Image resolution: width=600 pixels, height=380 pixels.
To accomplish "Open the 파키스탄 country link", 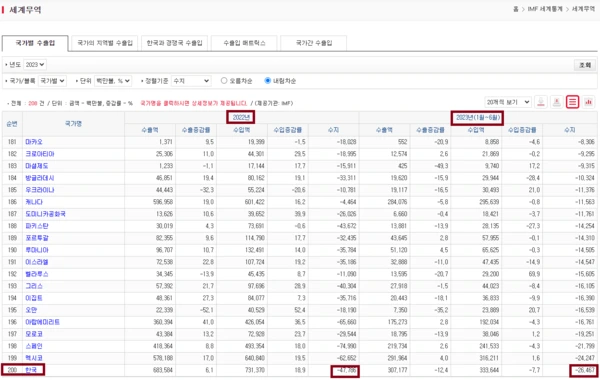I will coord(37,226).
